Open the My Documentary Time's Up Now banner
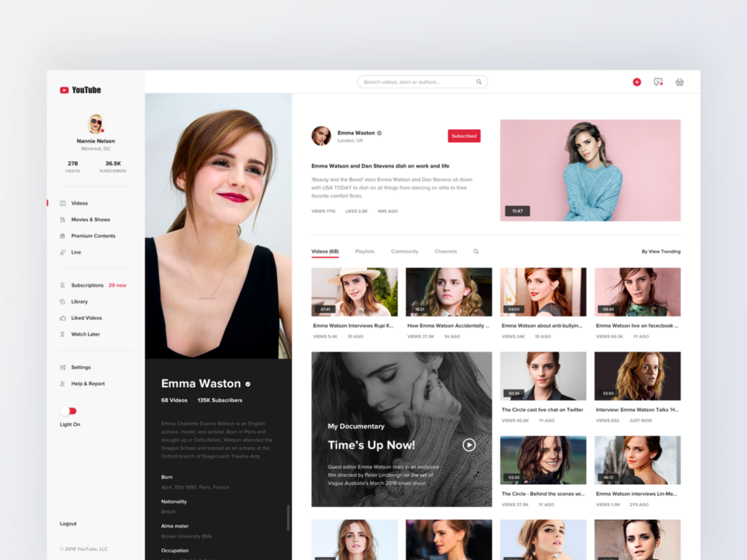The height and width of the screenshot is (560, 747). point(402,429)
